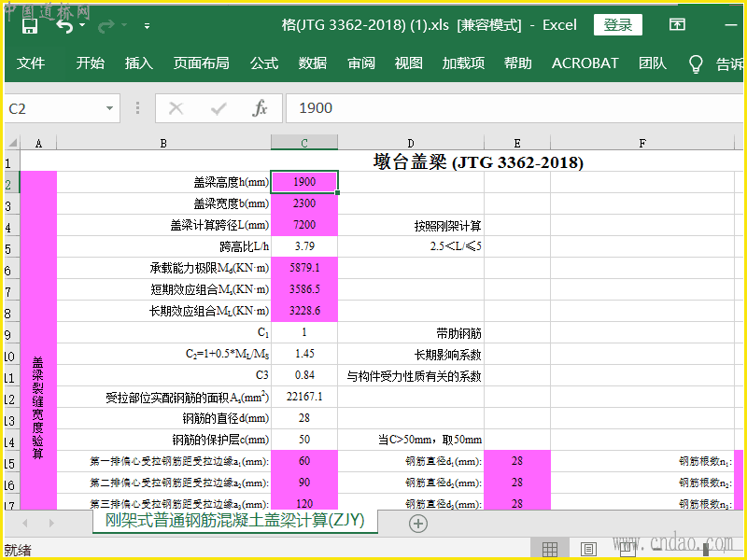Screen dimensions: 747x560
Task: Click the fx Insert Function icon
Action: coord(260,108)
